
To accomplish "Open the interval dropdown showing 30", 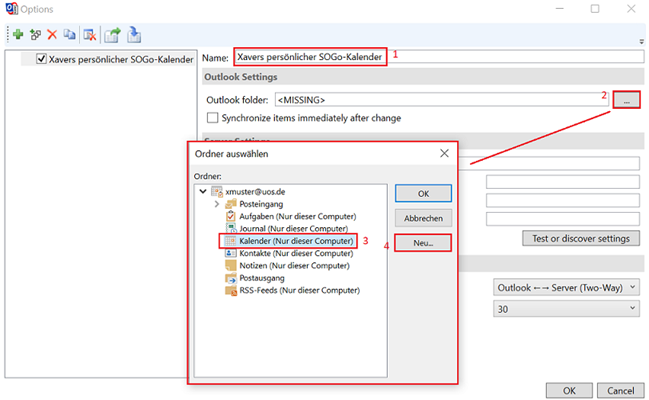I will 567,310.
